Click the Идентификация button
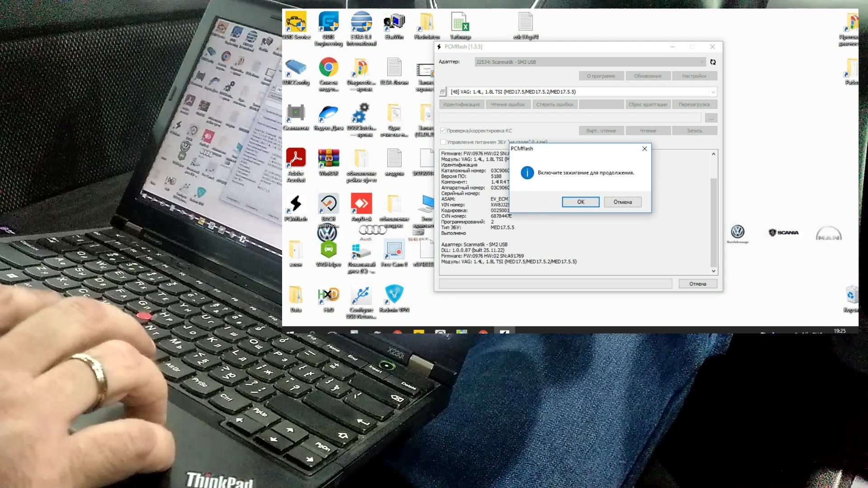The height and width of the screenshot is (488, 868). pos(462,104)
